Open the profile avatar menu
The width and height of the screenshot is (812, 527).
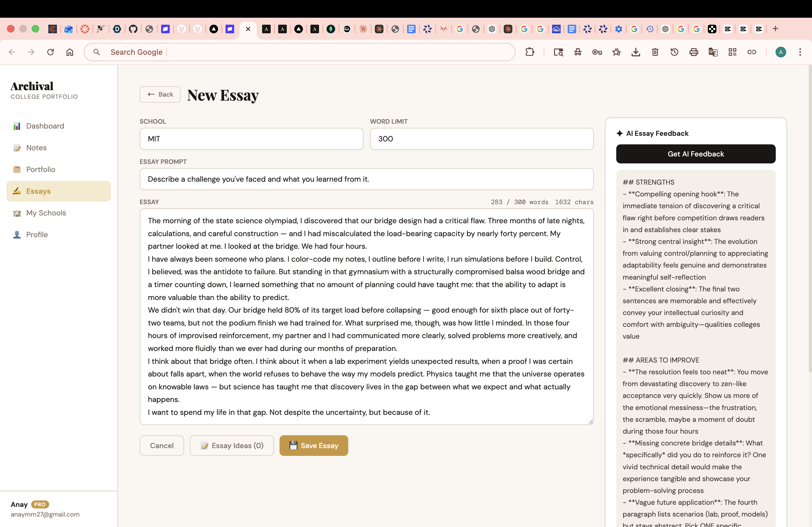point(781,52)
